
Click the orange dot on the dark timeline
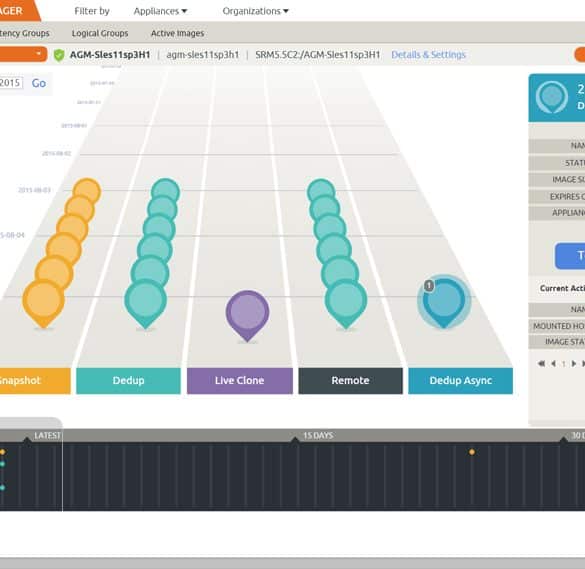coord(472,452)
